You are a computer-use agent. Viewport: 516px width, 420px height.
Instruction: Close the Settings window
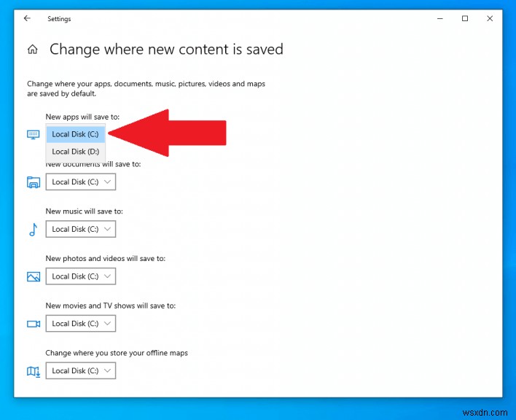[x=490, y=18]
